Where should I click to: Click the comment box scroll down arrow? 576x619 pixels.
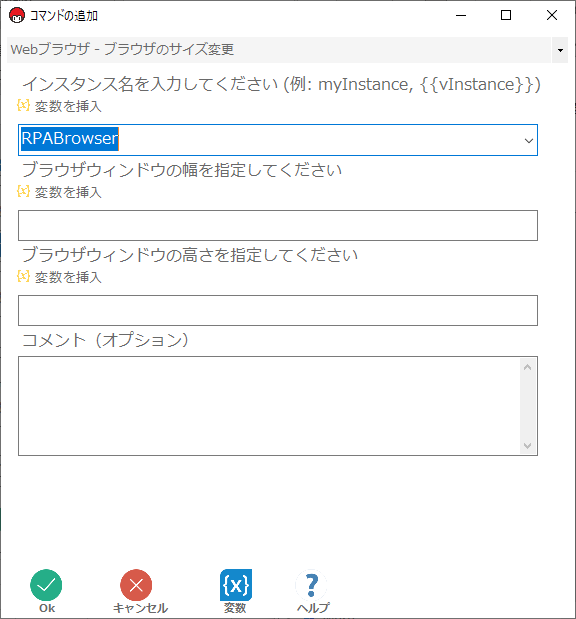coord(527,445)
